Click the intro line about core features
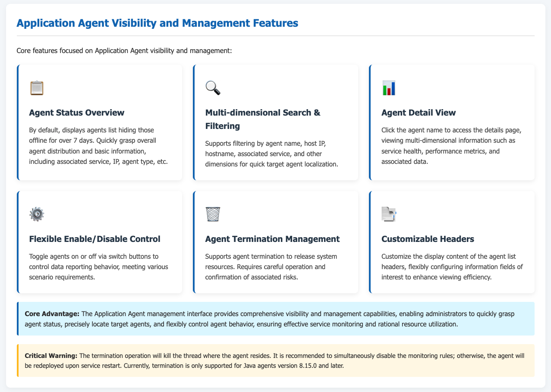 coord(124,51)
